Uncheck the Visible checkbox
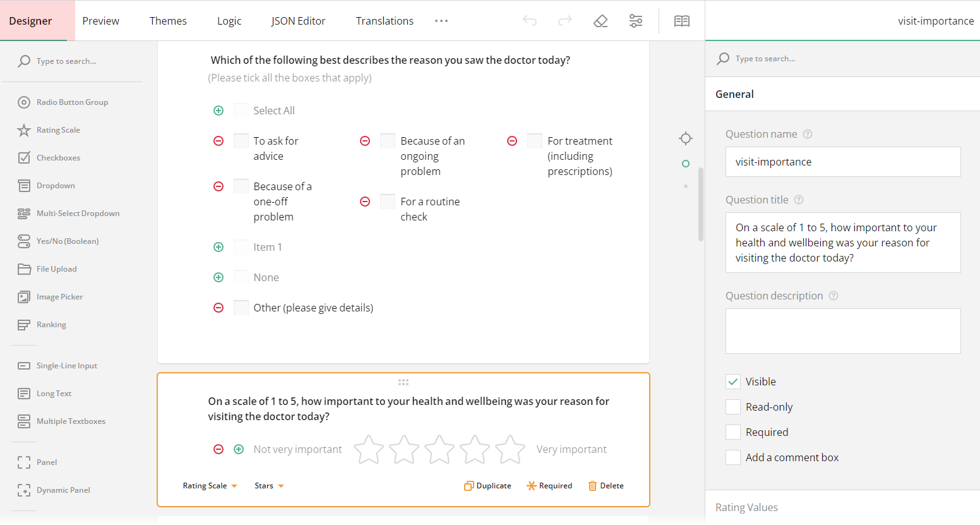 point(733,381)
